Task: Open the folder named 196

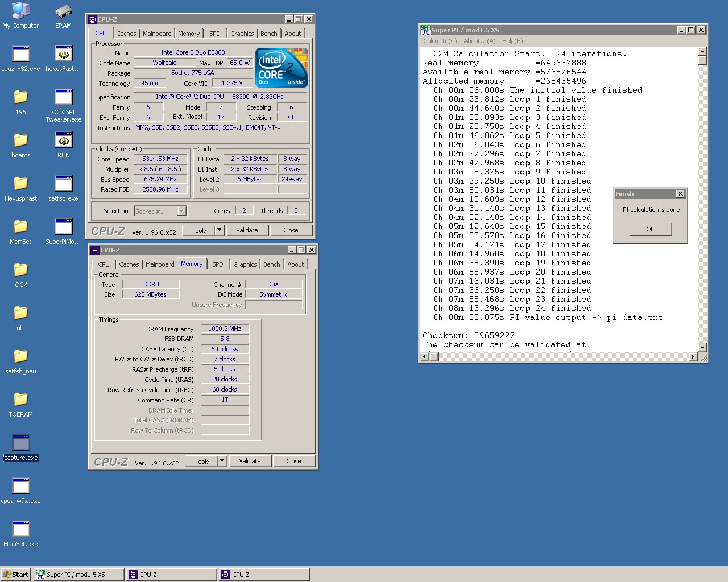Action: pyautogui.click(x=20, y=102)
